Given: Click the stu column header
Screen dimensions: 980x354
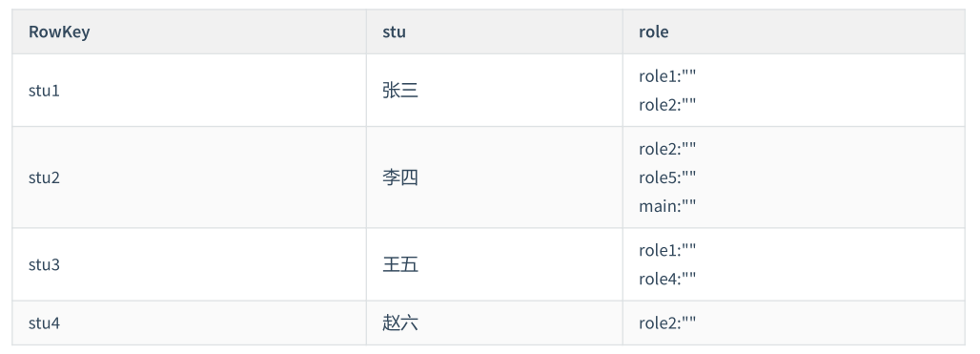Looking at the screenshot, I should tap(395, 31).
